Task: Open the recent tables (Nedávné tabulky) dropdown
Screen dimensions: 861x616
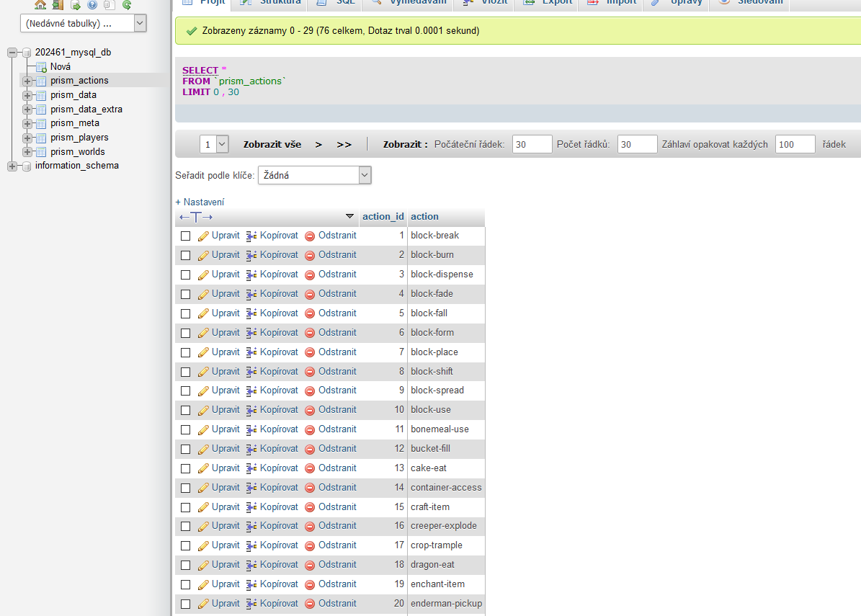Action: 84,24
